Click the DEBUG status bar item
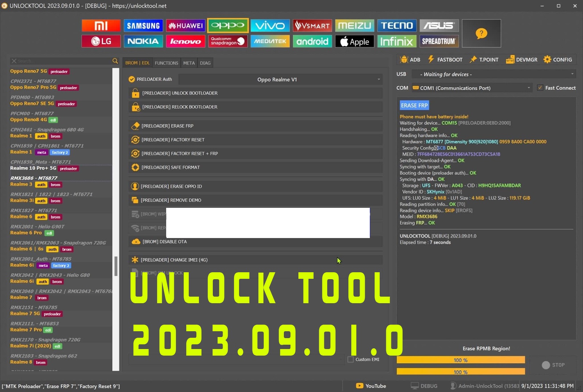The height and width of the screenshot is (392, 583). click(424, 386)
